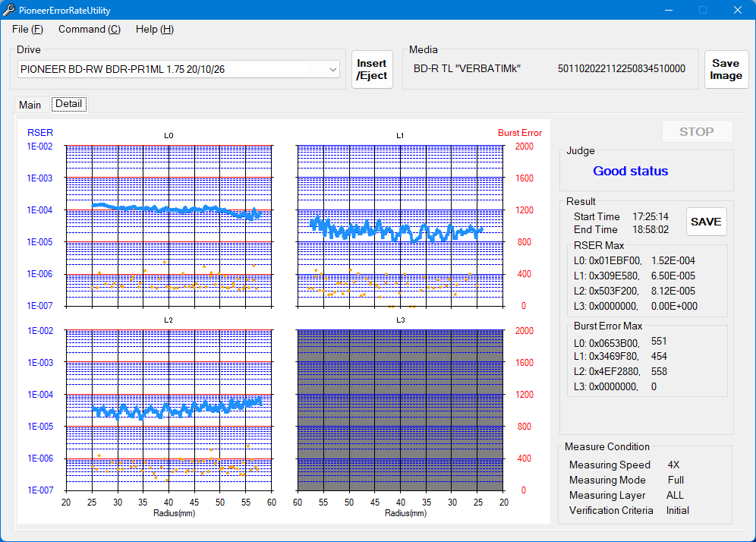Open the Command menu
Screen dimensions: 756x542
coord(89,29)
